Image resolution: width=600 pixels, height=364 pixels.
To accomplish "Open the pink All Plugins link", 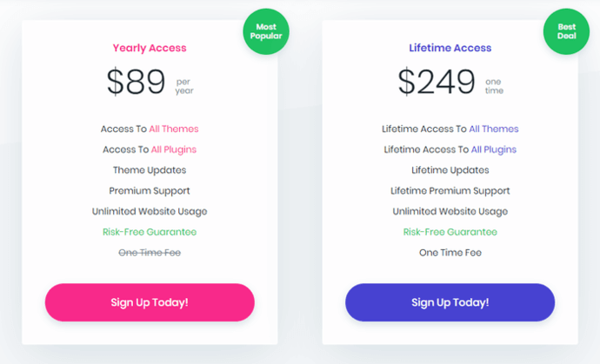I will coord(174,149).
